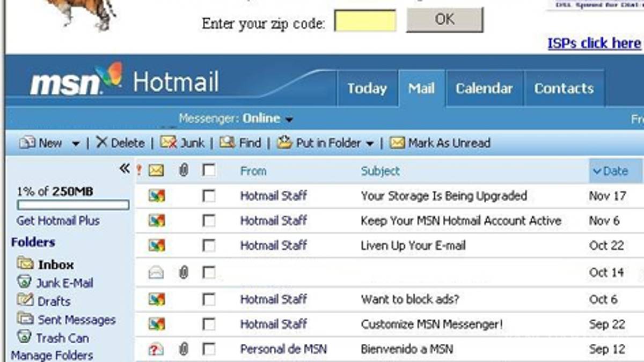Expand the Messenger Online status dropdown
The width and height of the screenshot is (644, 362).
289,119
